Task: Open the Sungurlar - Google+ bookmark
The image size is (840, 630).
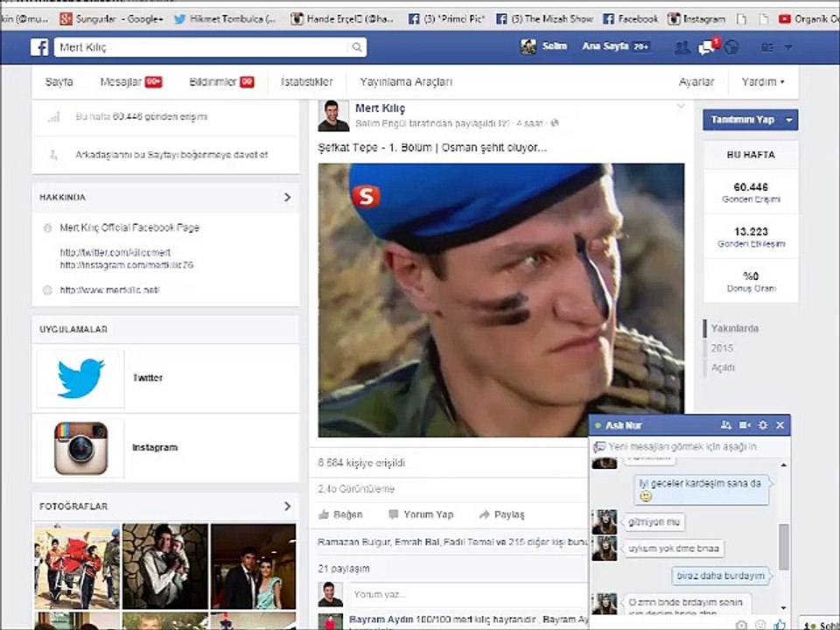Action: [x=112, y=18]
